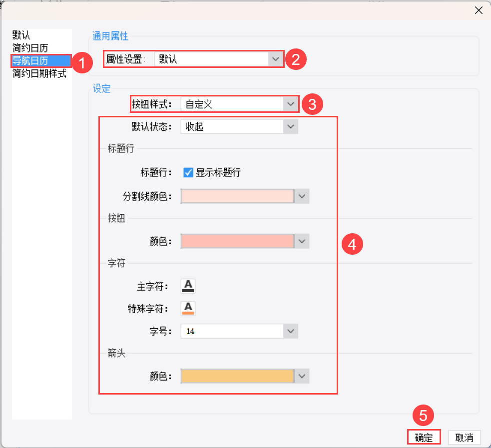Click the 分割线颜色 color swatch
491x448 pixels.
click(x=237, y=196)
